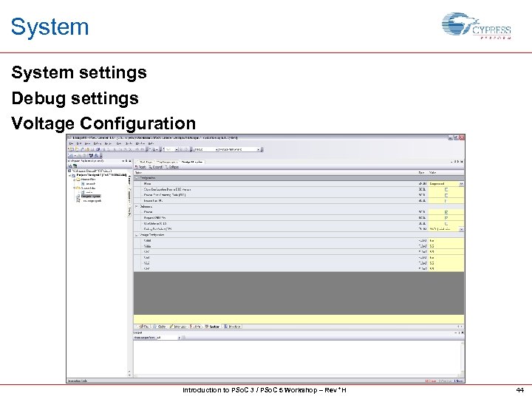Collapse the Source Files folder node
This screenshot has height=399, width=532.
click(x=75, y=188)
